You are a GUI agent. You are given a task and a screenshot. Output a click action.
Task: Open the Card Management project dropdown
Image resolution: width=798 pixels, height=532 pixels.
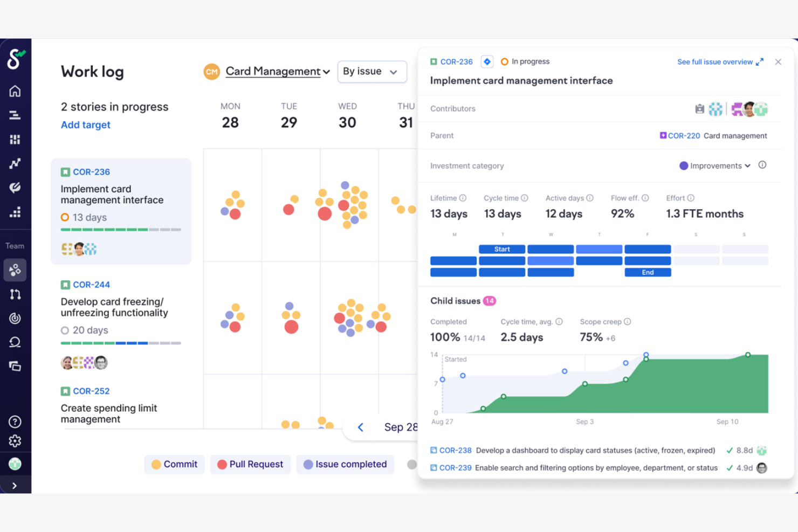273,71
